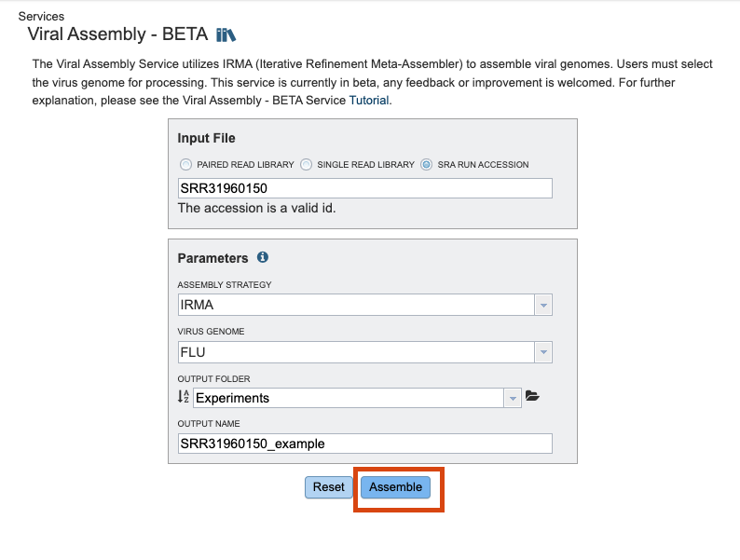Image resolution: width=740 pixels, height=560 pixels.
Task: Click the A-Z sort icon by output folder
Action: pos(183,396)
